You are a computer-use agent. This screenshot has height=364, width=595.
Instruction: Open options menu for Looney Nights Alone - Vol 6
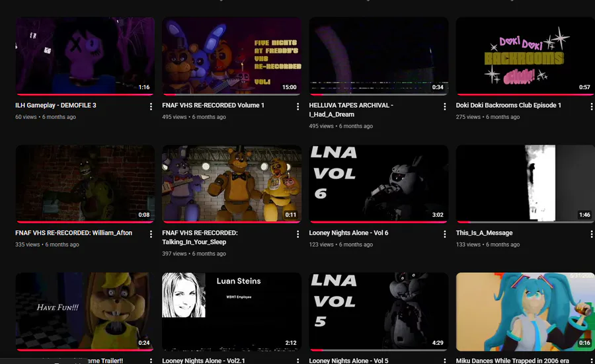[x=444, y=235]
